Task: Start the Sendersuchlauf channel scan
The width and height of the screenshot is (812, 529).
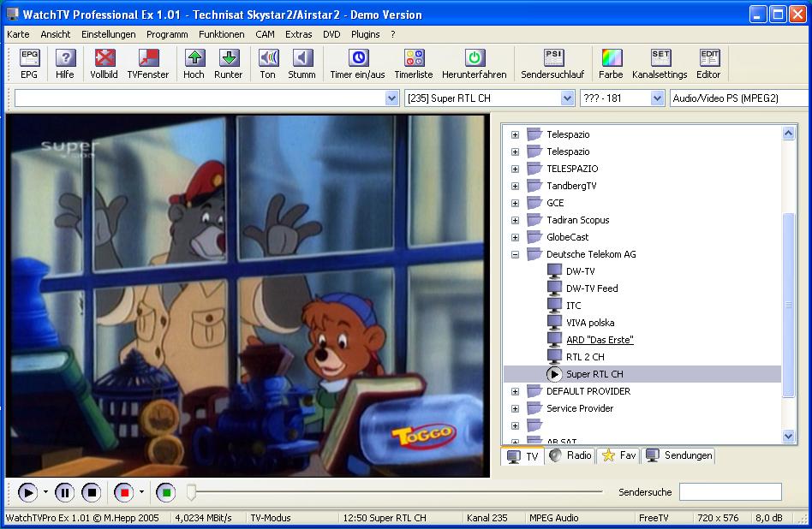Action: [x=552, y=63]
